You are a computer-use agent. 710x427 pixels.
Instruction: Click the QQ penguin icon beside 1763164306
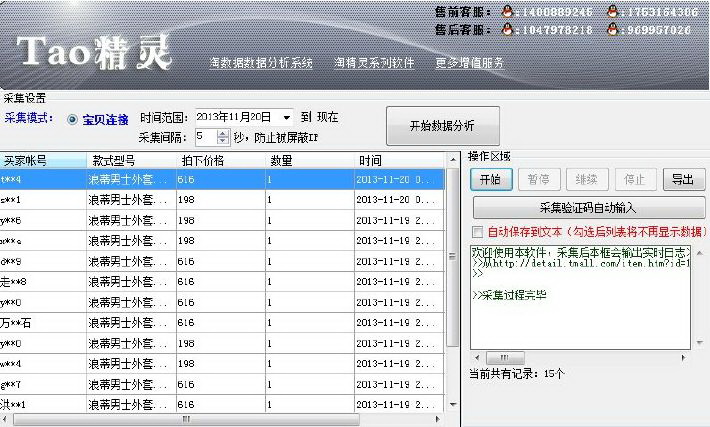[613, 12]
